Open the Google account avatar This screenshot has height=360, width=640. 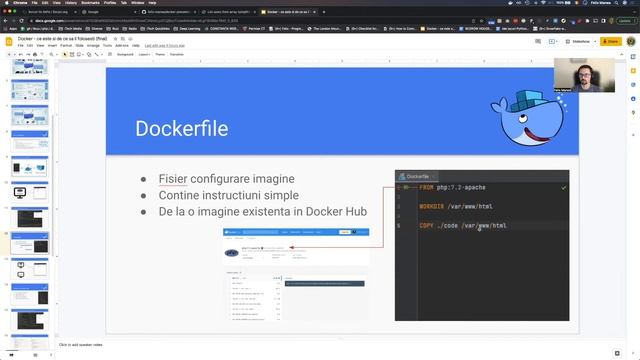click(x=631, y=41)
